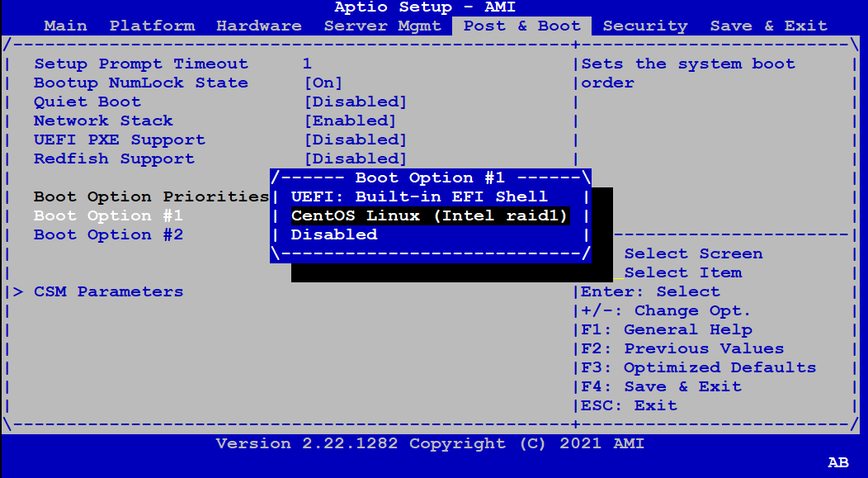Click the Setup Prompt Timeout label
This screenshot has width=868, height=478.
pyautogui.click(x=141, y=64)
